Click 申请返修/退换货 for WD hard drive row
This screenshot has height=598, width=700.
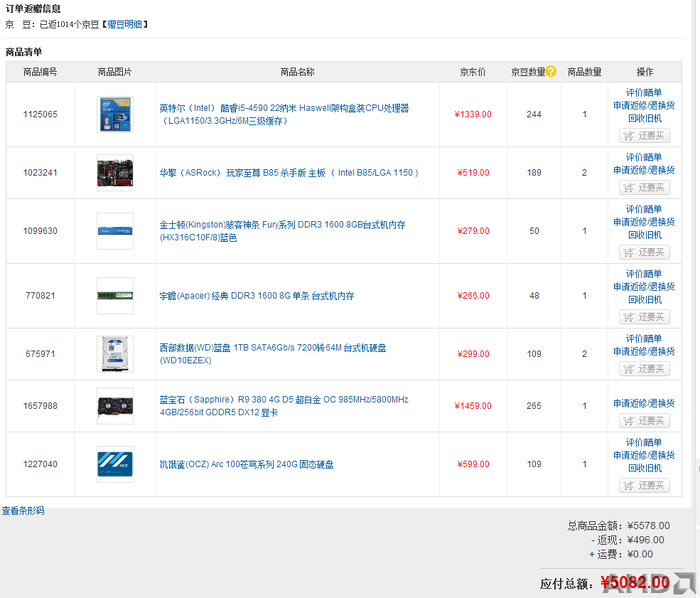pyautogui.click(x=644, y=351)
